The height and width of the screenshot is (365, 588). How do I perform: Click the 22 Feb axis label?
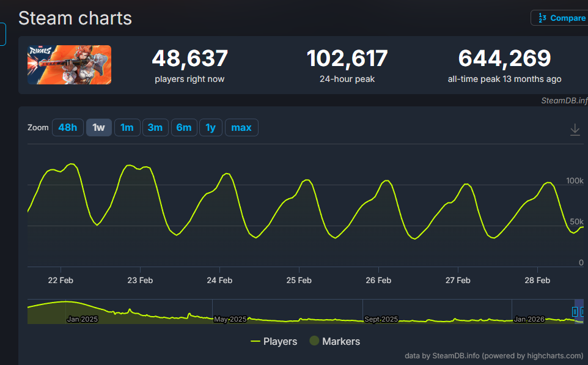coord(61,280)
